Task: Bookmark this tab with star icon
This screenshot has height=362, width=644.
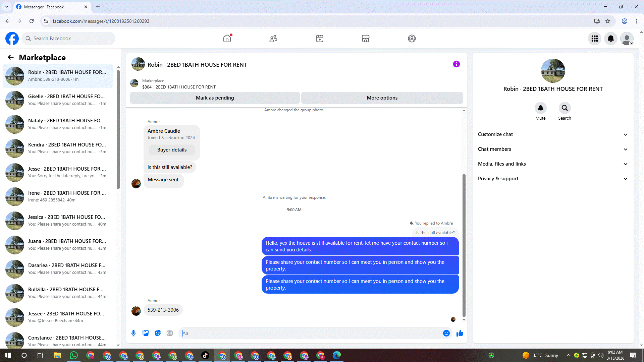Action: point(608,21)
